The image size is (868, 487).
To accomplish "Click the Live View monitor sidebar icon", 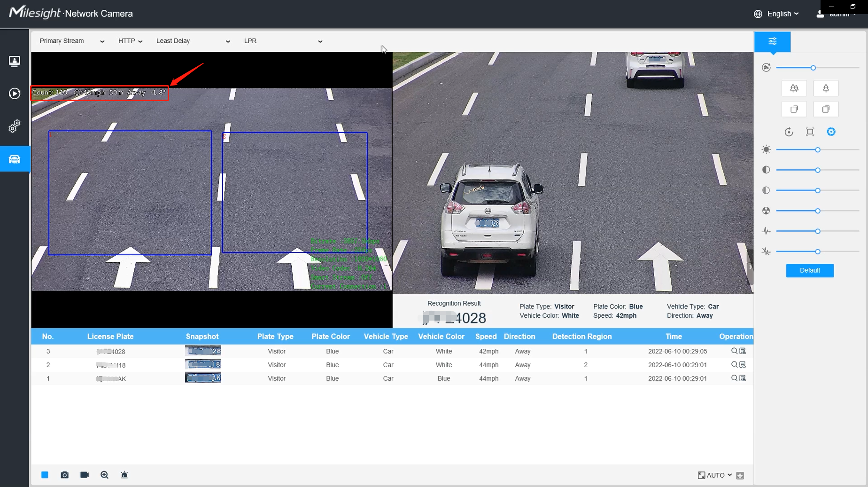I will 15,61.
